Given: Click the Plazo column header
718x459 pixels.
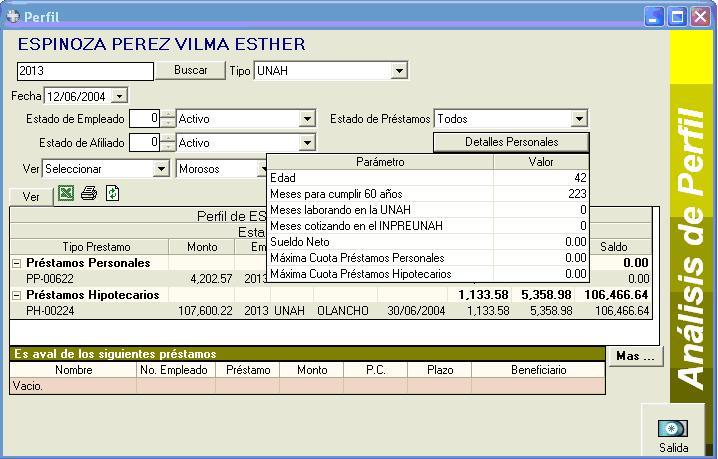Looking at the screenshot, I should [440, 370].
